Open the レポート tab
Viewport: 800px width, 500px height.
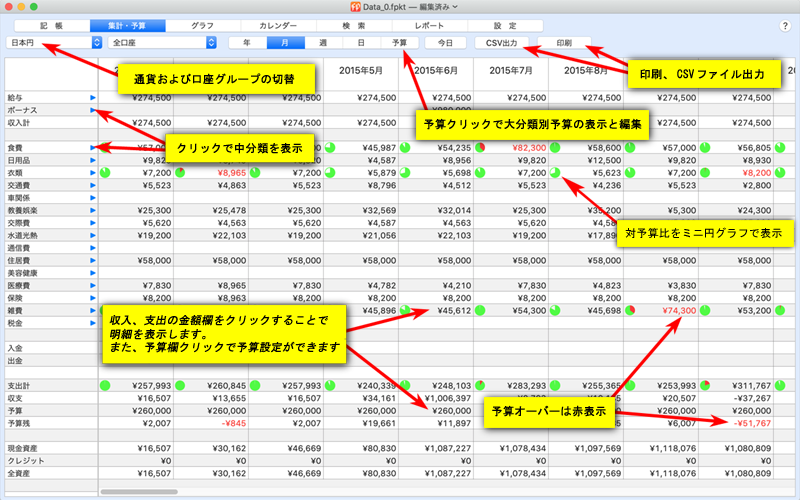[430, 26]
